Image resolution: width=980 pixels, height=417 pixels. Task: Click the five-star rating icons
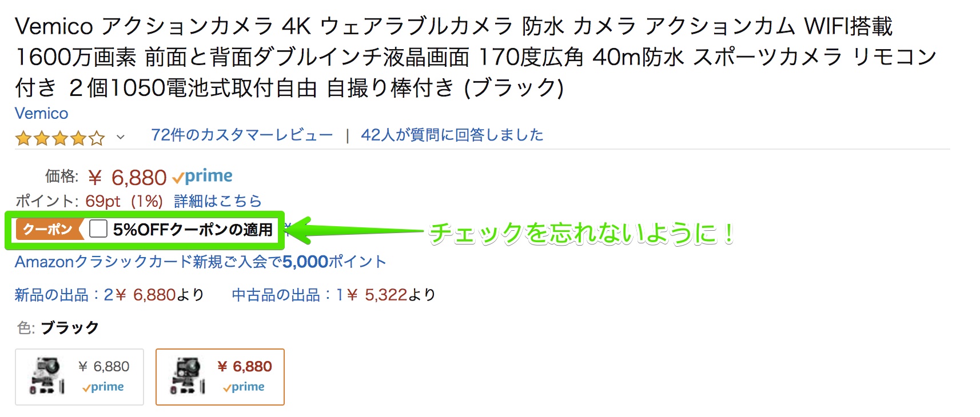(60, 138)
